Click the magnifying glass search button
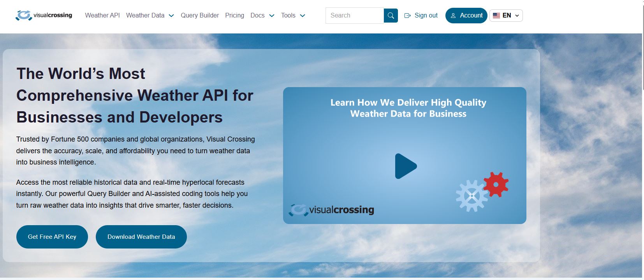The height and width of the screenshot is (280, 644). [x=391, y=16]
